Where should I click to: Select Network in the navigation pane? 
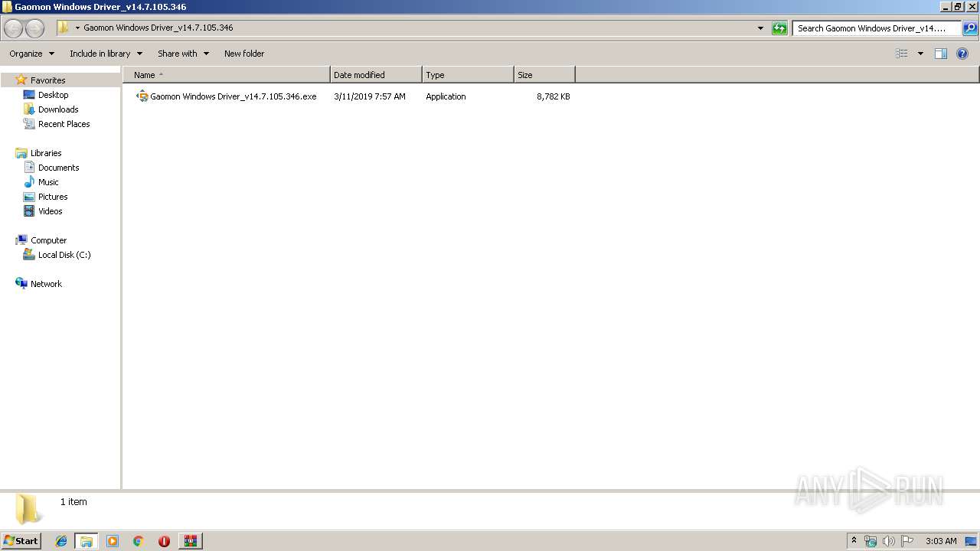[46, 284]
